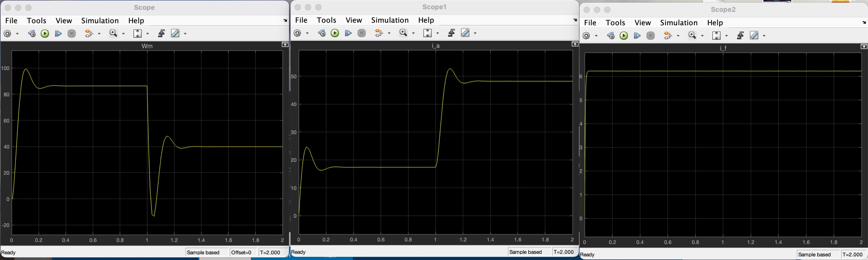The width and height of the screenshot is (868, 260).
Task: Run simulation from Scope2 toolbar
Action: (624, 36)
